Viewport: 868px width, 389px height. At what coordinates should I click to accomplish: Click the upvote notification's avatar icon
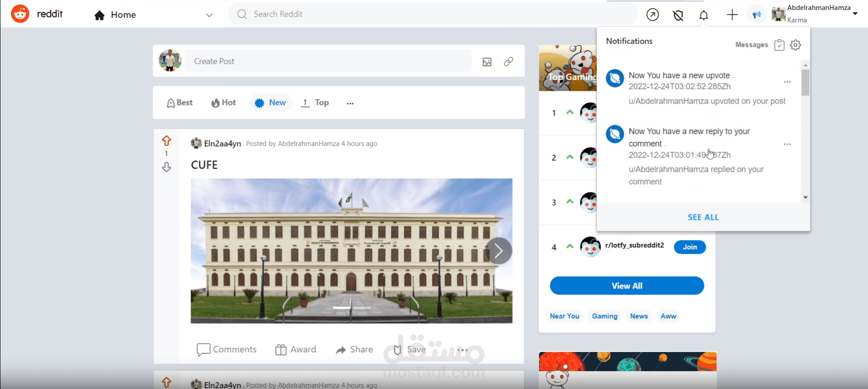pos(615,78)
